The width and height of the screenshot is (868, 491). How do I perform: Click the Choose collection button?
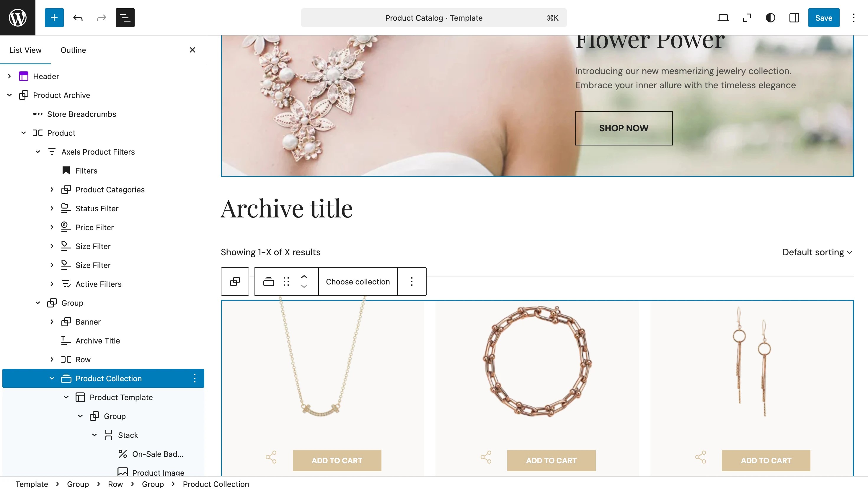tap(358, 281)
